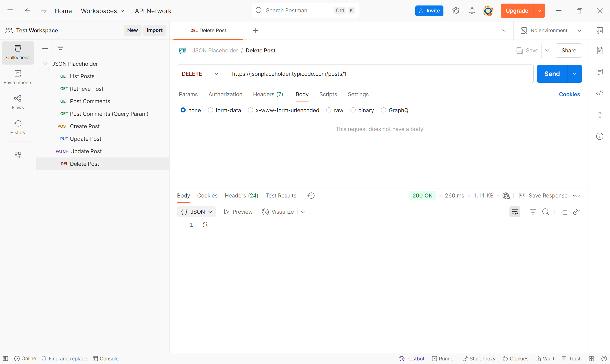
Task: Select the GraphQL body type
Action: pos(383,110)
